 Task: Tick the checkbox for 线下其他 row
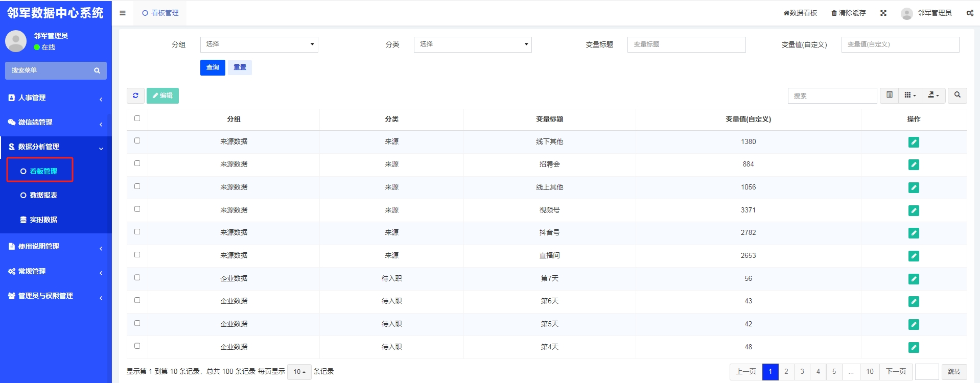[137, 141]
